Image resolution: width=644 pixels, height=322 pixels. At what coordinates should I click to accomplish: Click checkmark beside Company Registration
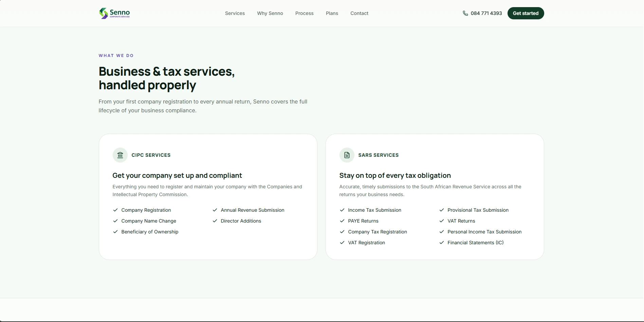pyautogui.click(x=115, y=210)
